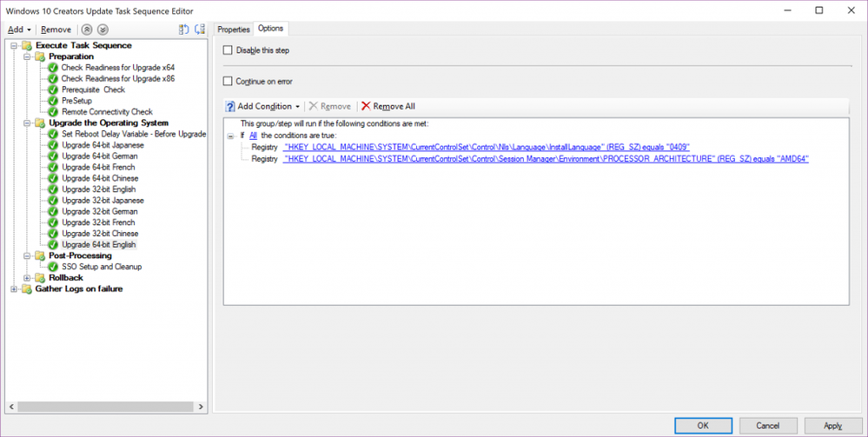The image size is (868, 437).
Task: Click the move step down icon
Action: coord(103,30)
